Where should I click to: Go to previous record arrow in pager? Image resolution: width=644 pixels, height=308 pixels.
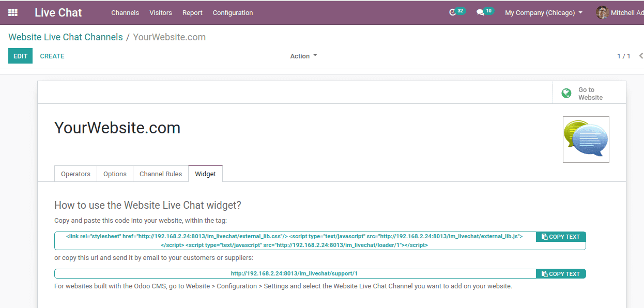coord(641,56)
